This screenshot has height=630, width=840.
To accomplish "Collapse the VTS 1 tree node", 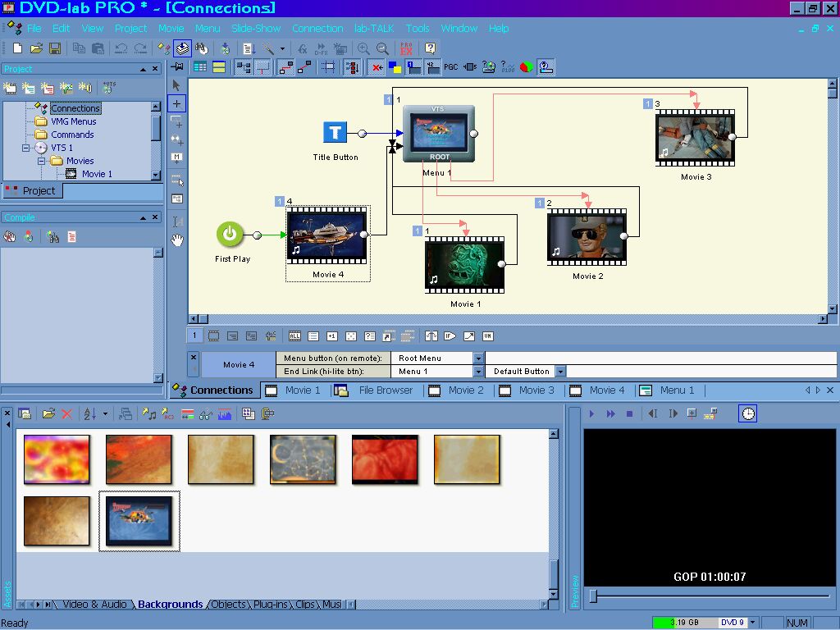I will click(25, 148).
